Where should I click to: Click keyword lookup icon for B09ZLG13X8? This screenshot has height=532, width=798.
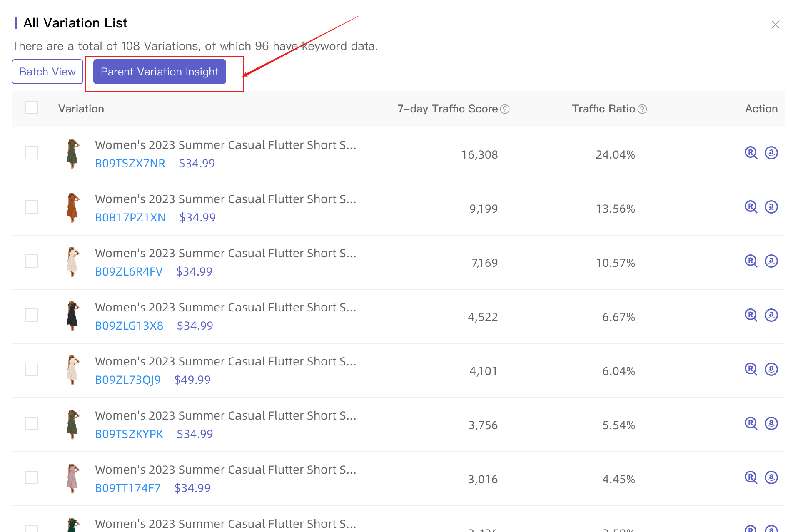tap(750, 315)
